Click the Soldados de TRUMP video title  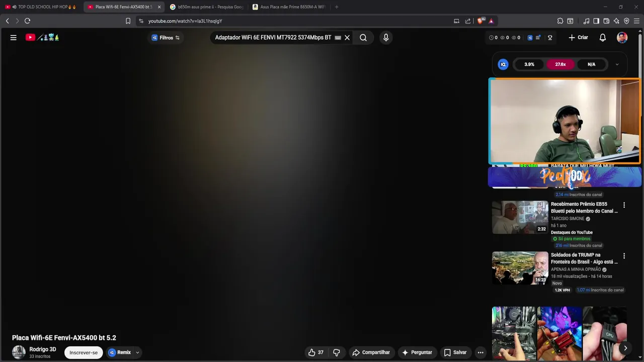584,258
